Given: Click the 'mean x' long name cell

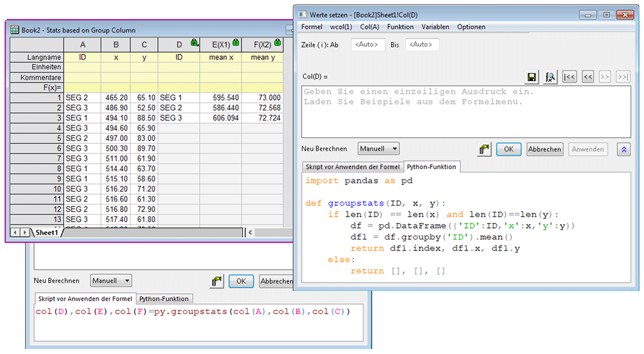Looking at the screenshot, I should tap(221, 58).
